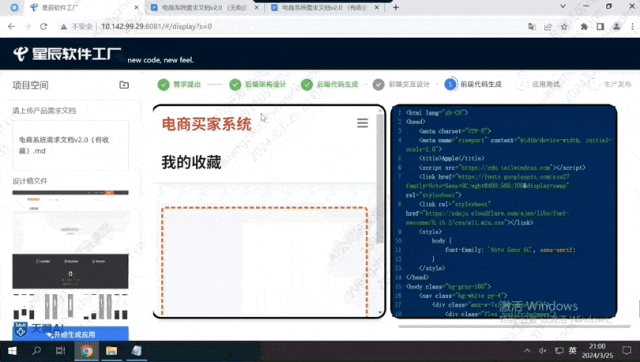Open File Explorer from taskbar

(x=111, y=351)
